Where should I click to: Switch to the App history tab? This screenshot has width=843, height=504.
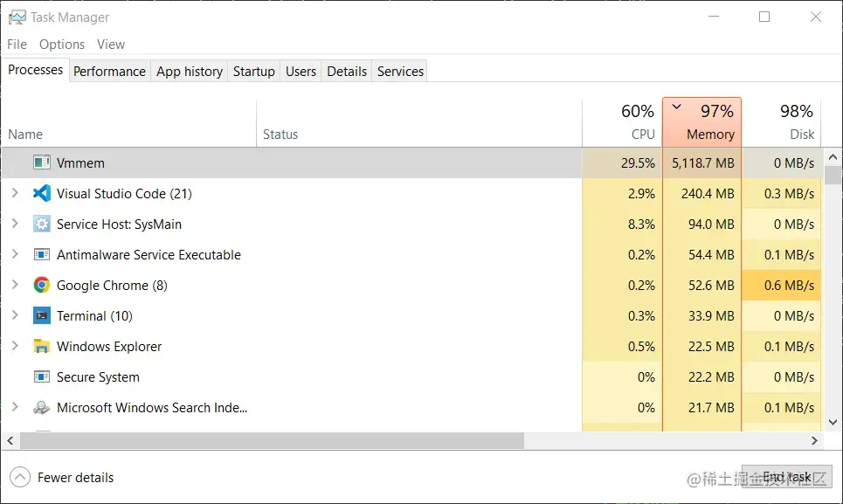(x=190, y=72)
